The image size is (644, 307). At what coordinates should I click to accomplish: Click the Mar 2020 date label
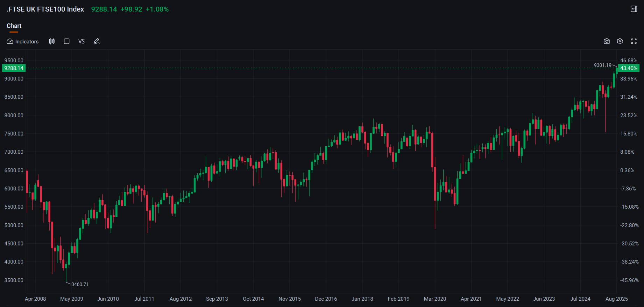pyautogui.click(x=435, y=299)
